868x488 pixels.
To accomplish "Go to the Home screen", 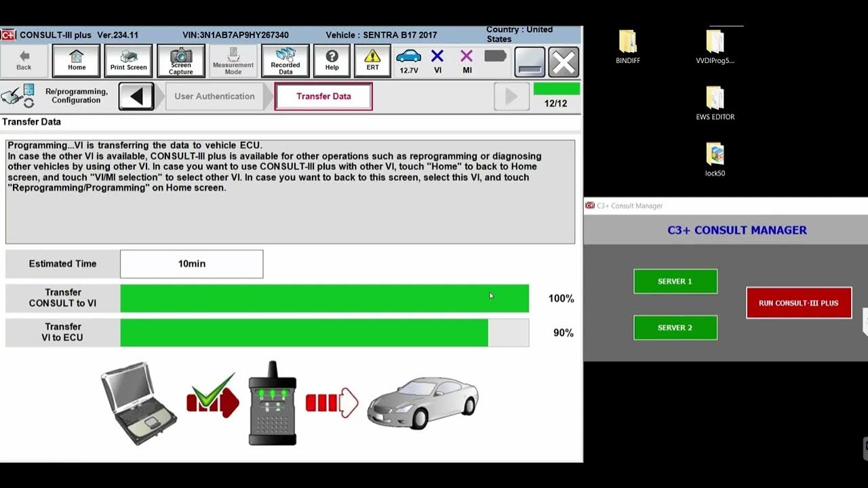I will tap(77, 60).
